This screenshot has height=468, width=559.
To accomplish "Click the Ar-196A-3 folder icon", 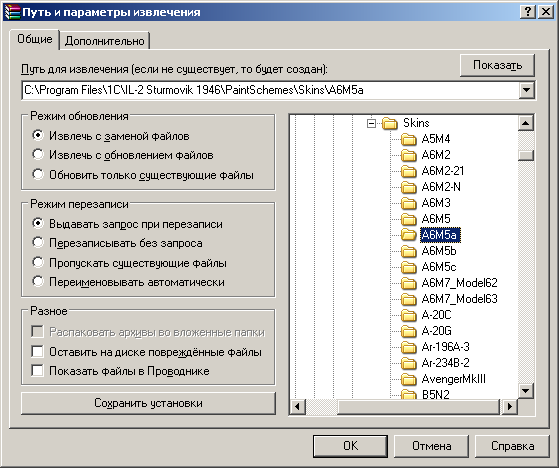I will pyautogui.click(x=409, y=347).
